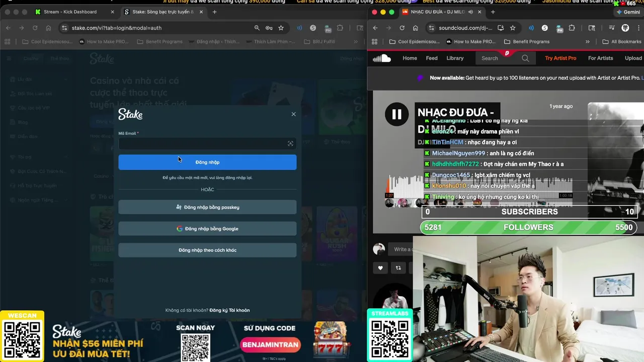Image resolution: width=644 pixels, height=362 pixels.
Task: Open the Đăng ký Tài khoản link
Action: 229,310
